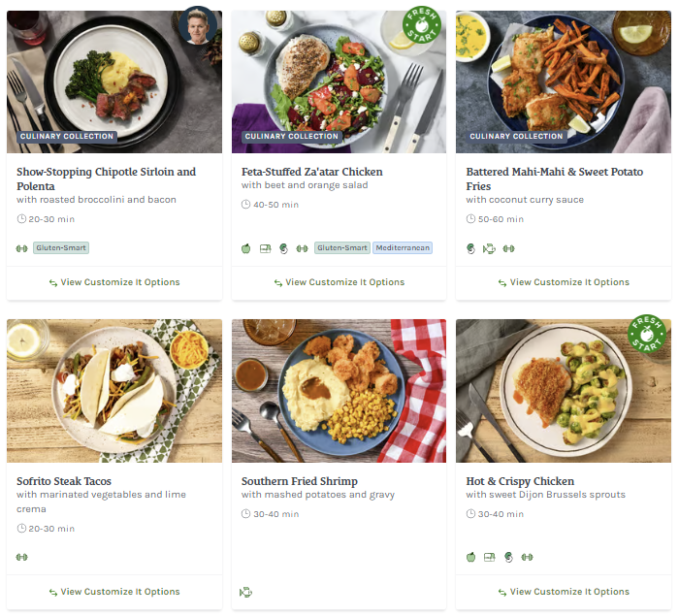Click Culinary Collection label on Chipotle Sirloin image

(67, 137)
